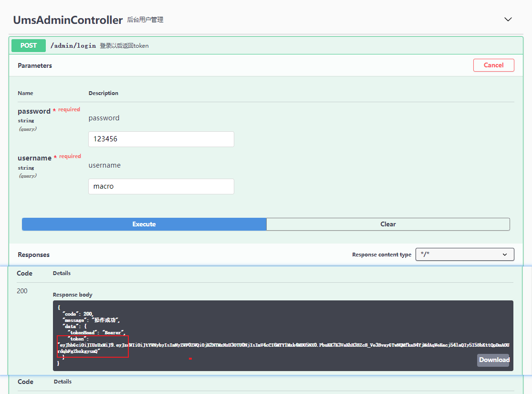Image resolution: width=532 pixels, height=394 pixels.
Task: Click the username parameter name label
Action: (x=35, y=158)
